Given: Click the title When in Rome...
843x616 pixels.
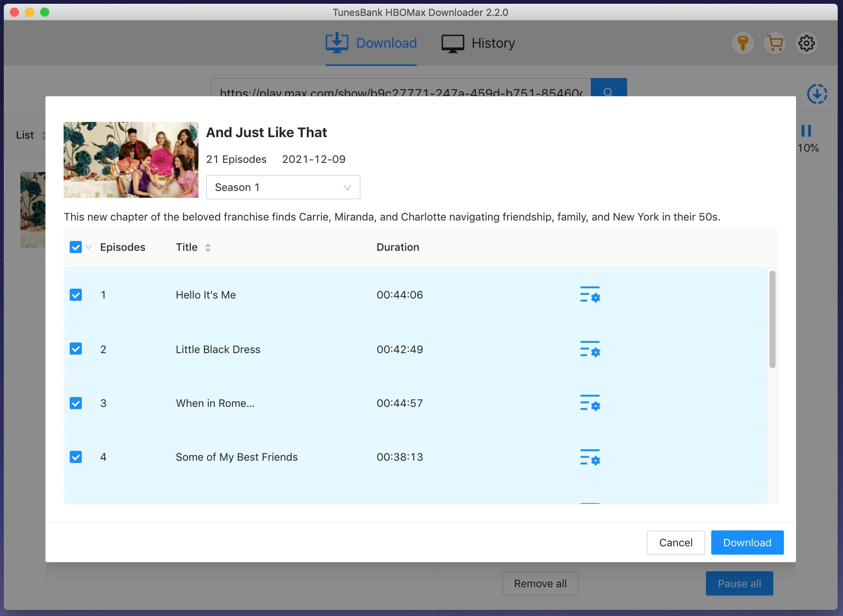Looking at the screenshot, I should tap(215, 403).
